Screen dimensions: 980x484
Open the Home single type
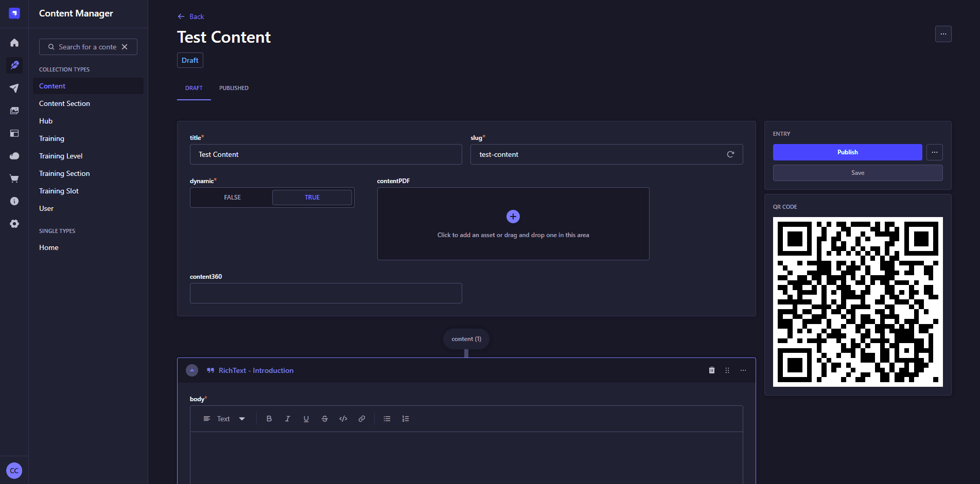88,247
